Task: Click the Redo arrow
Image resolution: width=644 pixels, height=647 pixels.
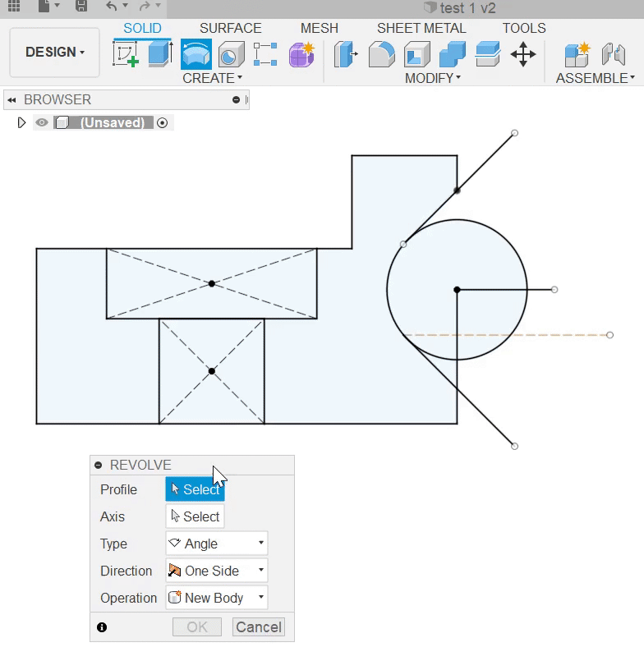Action: [145, 6]
